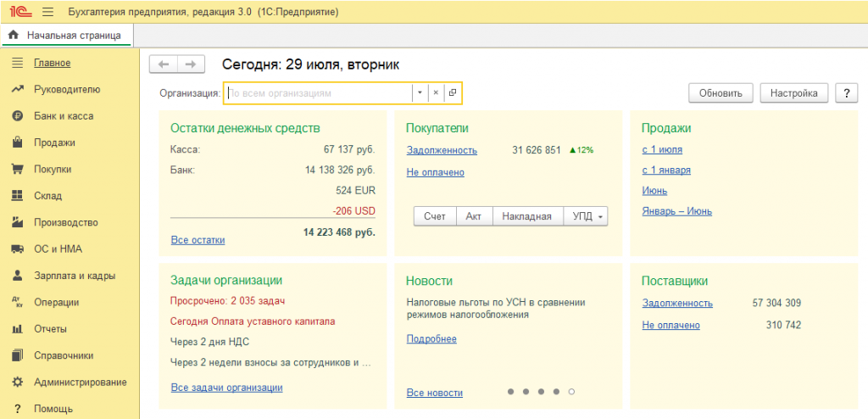The height and width of the screenshot is (419, 868).
Task: Click the Настройка button
Action: point(794,93)
